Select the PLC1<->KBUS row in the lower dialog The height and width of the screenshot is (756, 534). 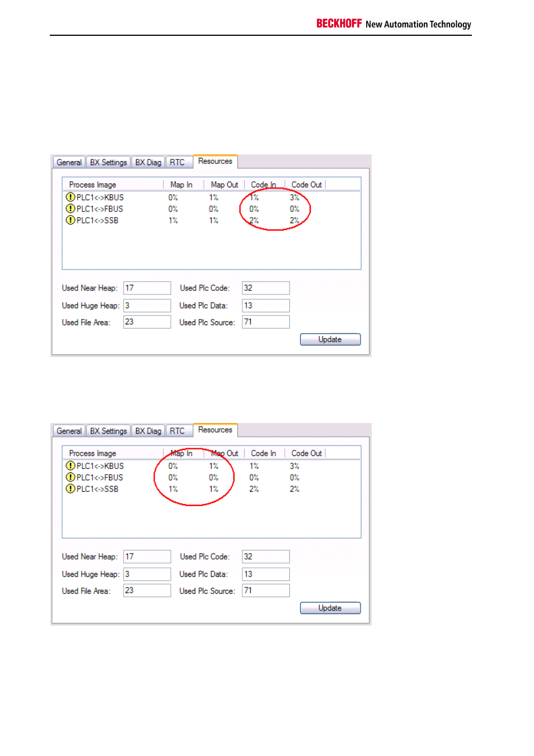(212, 466)
